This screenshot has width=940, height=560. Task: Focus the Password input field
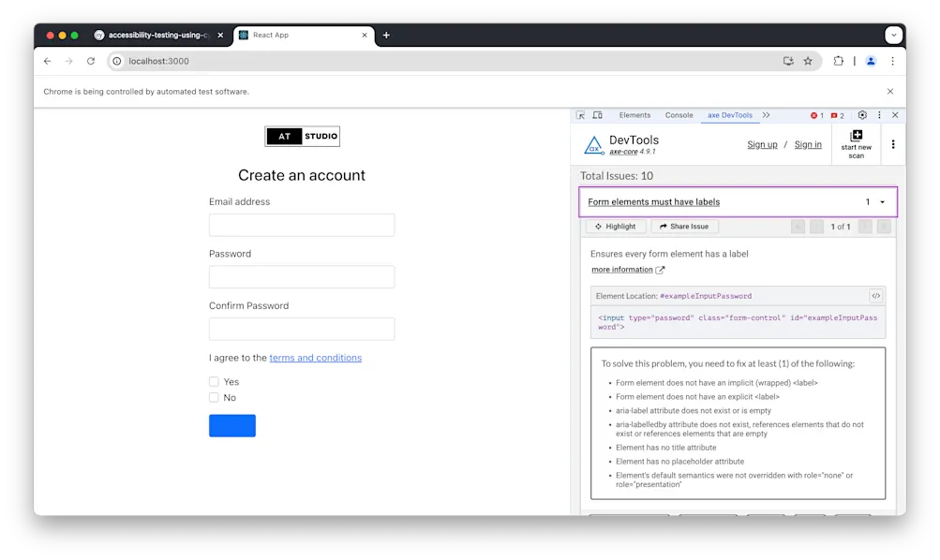[x=302, y=276]
